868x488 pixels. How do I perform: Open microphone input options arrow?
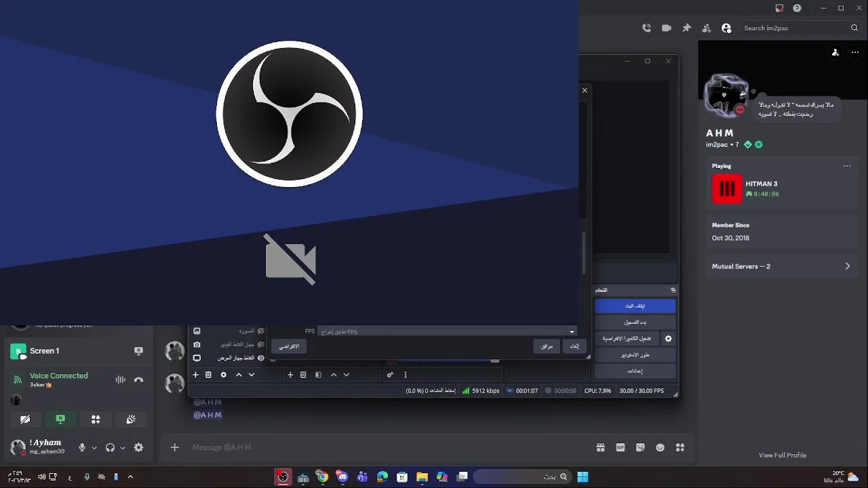tap(94, 447)
